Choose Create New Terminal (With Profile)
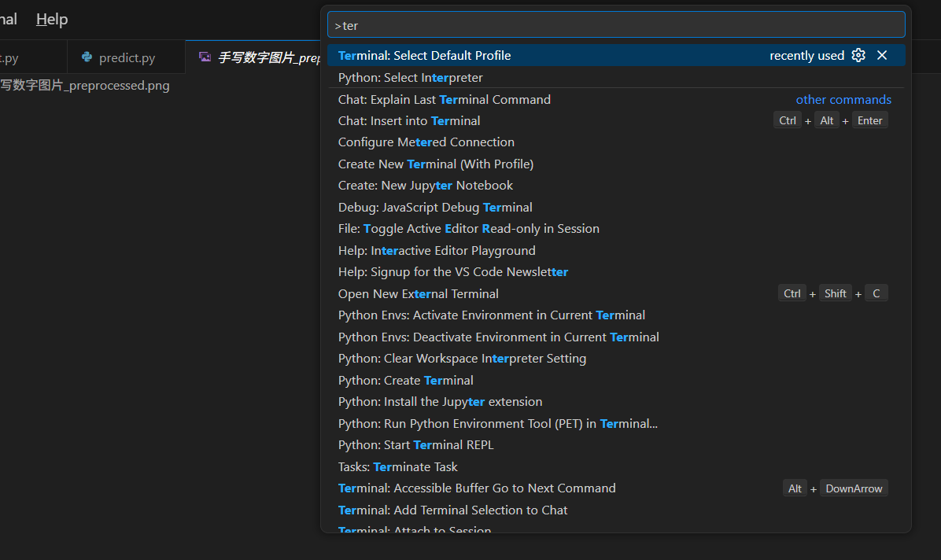Screen dimensions: 941x560 [616, 164]
